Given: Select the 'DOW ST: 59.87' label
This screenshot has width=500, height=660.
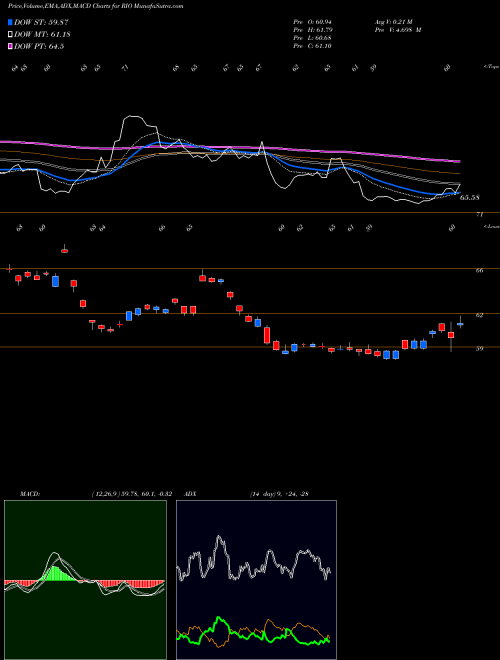Looking at the screenshot, I should (41, 22).
